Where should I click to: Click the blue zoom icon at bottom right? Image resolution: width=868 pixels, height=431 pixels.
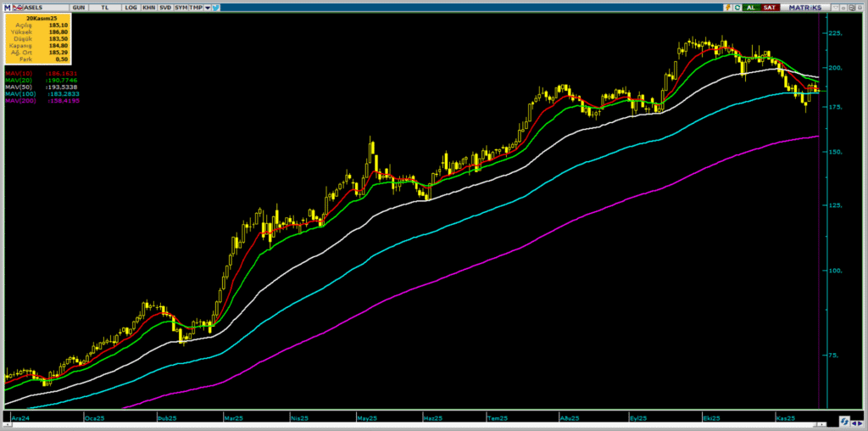[845, 421]
